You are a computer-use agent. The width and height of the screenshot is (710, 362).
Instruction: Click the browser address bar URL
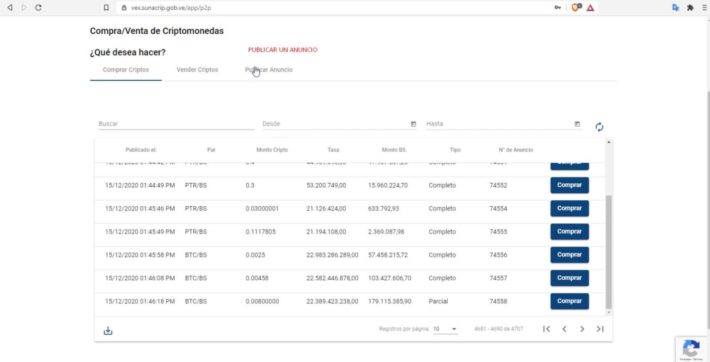(171, 8)
